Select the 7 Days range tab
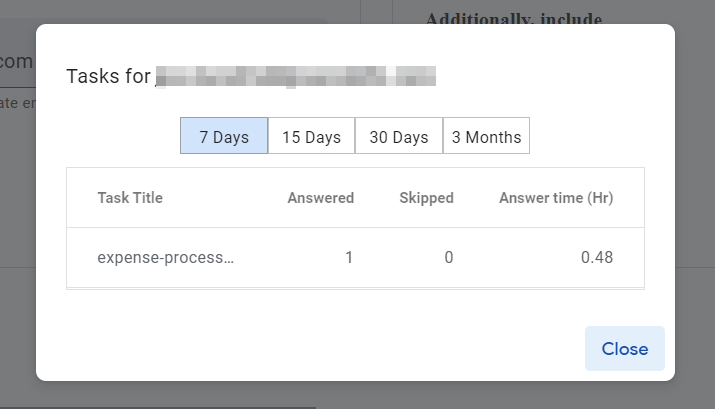Image resolution: width=715 pixels, height=409 pixels. pyautogui.click(x=224, y=137)
